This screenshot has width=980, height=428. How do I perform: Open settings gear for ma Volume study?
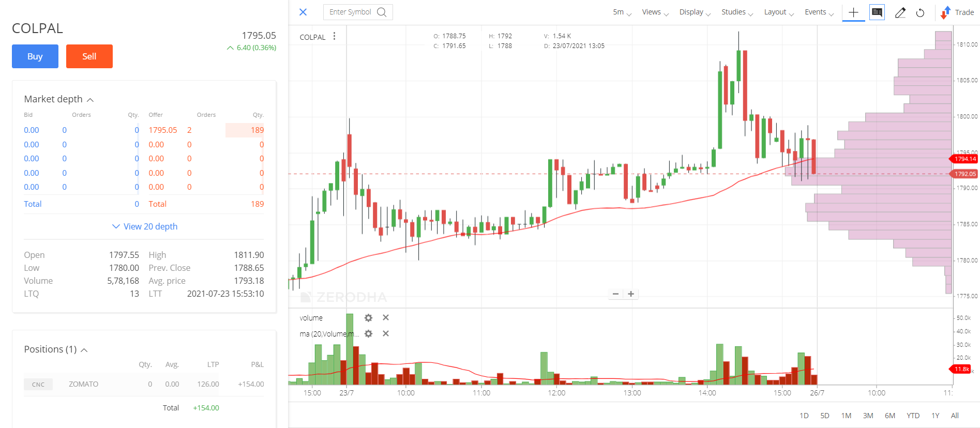368,334
